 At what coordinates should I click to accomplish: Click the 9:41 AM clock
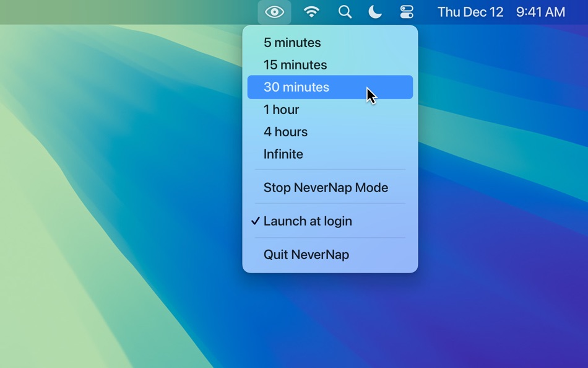pos(540,12)
